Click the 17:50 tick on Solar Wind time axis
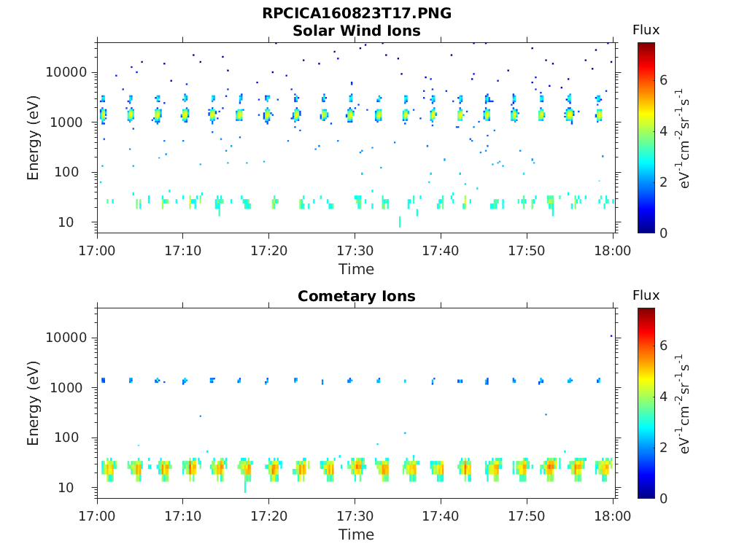This screenshot has height=560, width=747. pyautogui.click(x=527, y=250)
